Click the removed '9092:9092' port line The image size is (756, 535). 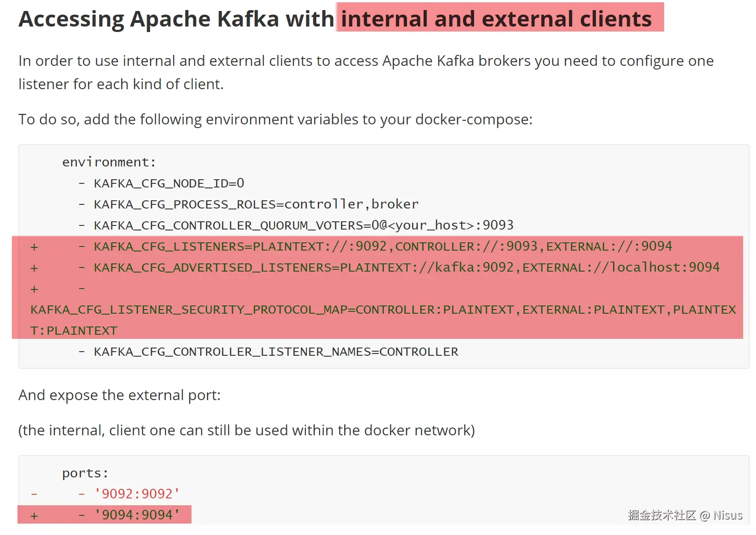[137, 494]
